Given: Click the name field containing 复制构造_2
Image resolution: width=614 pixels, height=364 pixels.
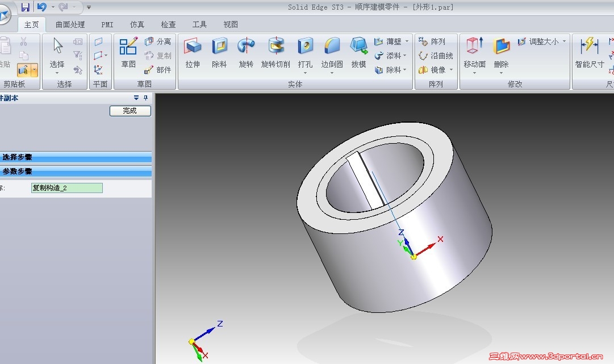Looking at the screenshot, I should tap(67, 188).
